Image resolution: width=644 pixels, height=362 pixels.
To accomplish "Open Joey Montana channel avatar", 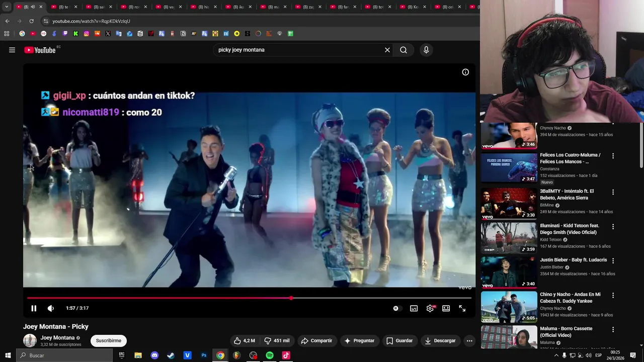I will 30,340.
